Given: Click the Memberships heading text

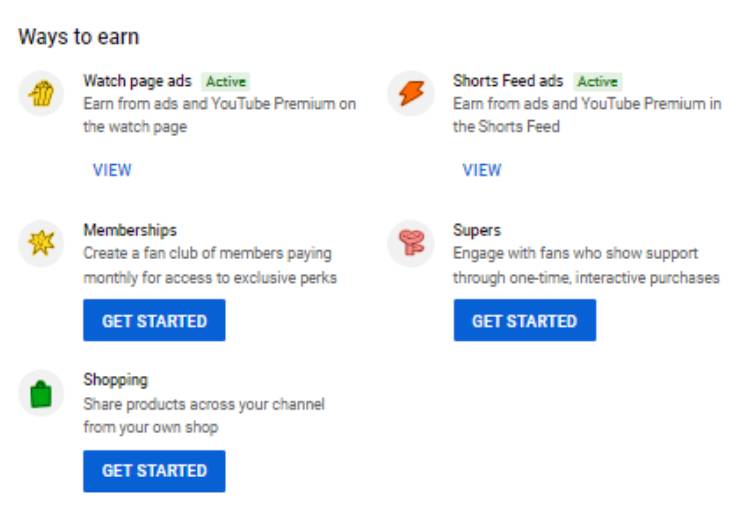Looking at the screenshot, I should 130,230.
